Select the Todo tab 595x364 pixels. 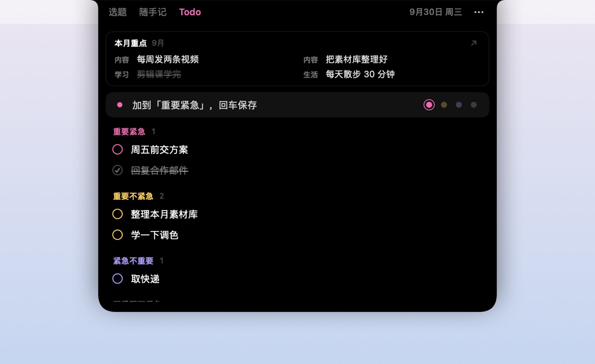point(190,12)
